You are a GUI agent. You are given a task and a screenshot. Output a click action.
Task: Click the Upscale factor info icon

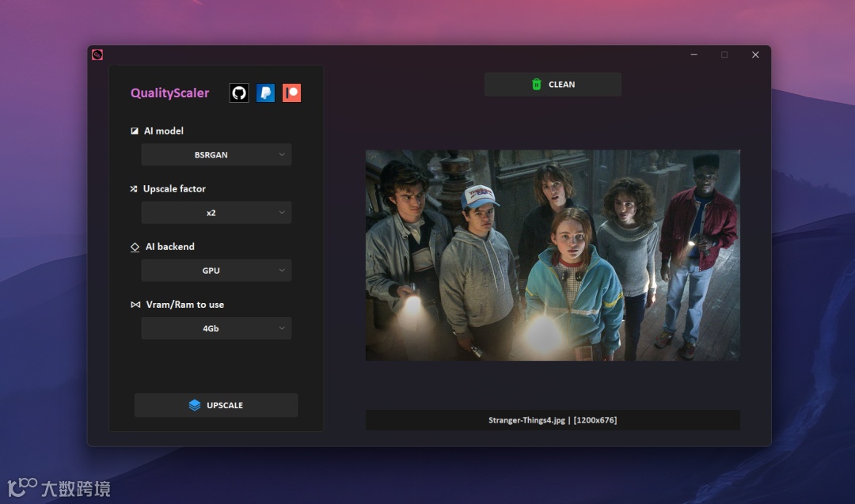pyautogui.click(x=134, y=188)
